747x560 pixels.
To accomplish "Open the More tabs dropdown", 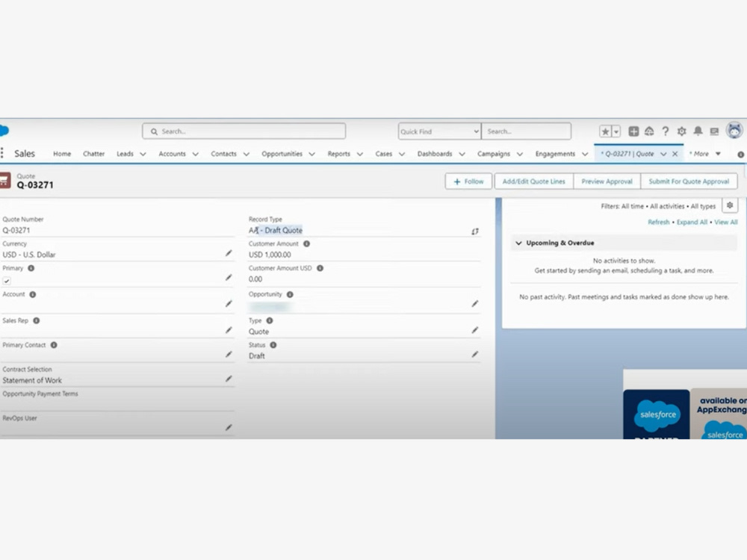I will [706, 154].
